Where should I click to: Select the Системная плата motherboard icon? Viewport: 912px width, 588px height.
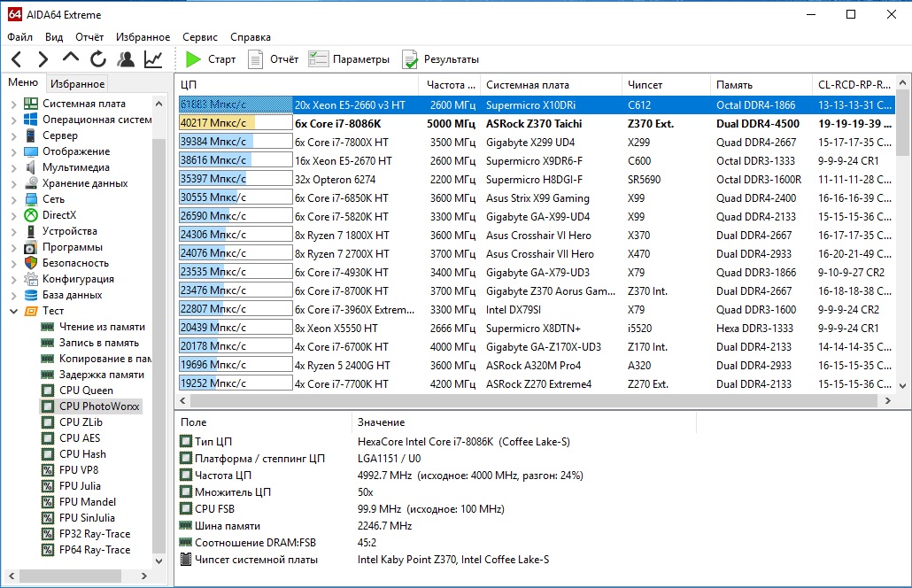coord(31,104)
